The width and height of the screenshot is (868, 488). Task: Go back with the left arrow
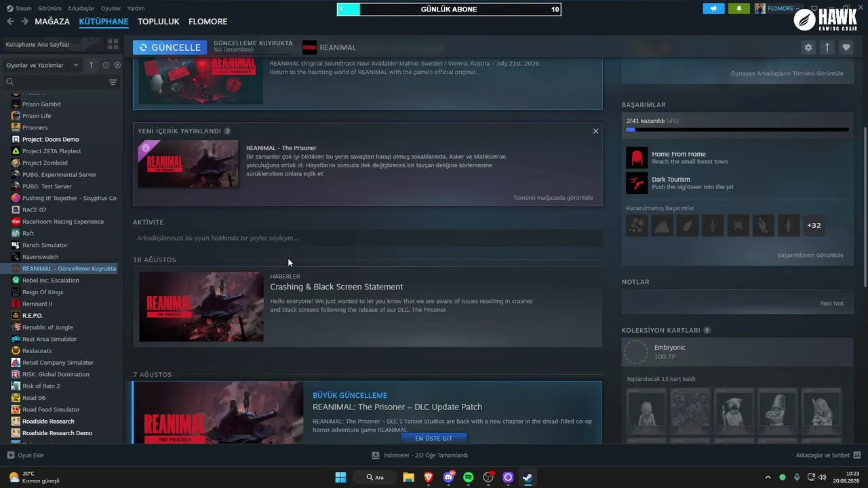click(10, 22)
